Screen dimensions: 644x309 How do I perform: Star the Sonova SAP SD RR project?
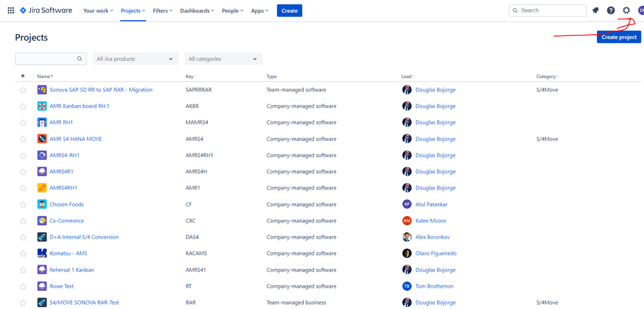pyautogui.click(x=23, y=90)
